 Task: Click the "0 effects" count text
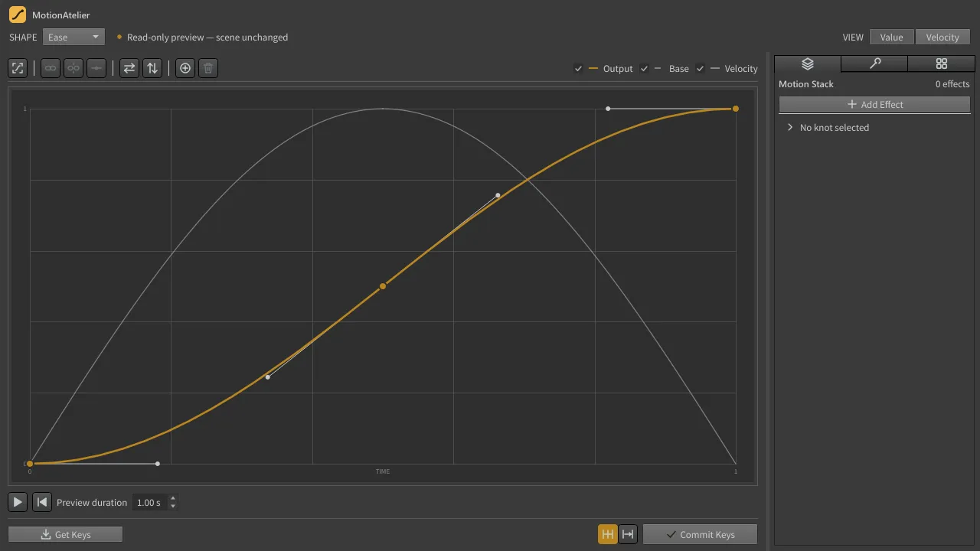pyautogui.click(x=952, y=84)
